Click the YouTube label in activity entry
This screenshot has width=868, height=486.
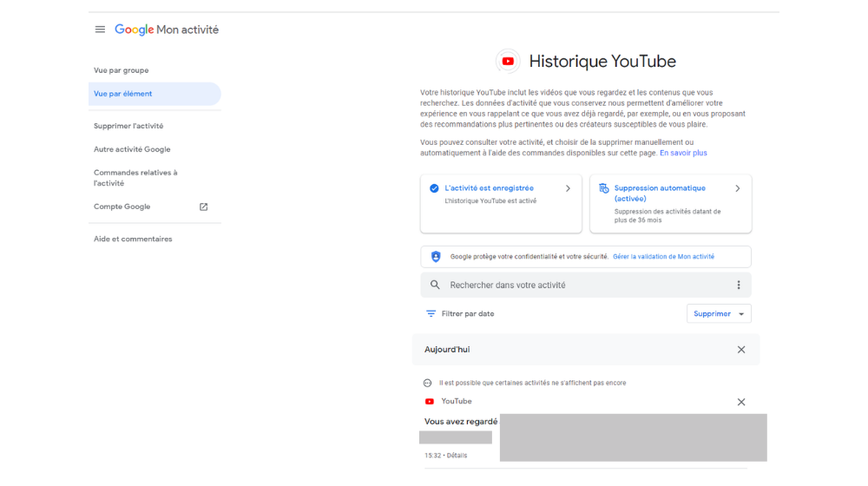(457, 401)
